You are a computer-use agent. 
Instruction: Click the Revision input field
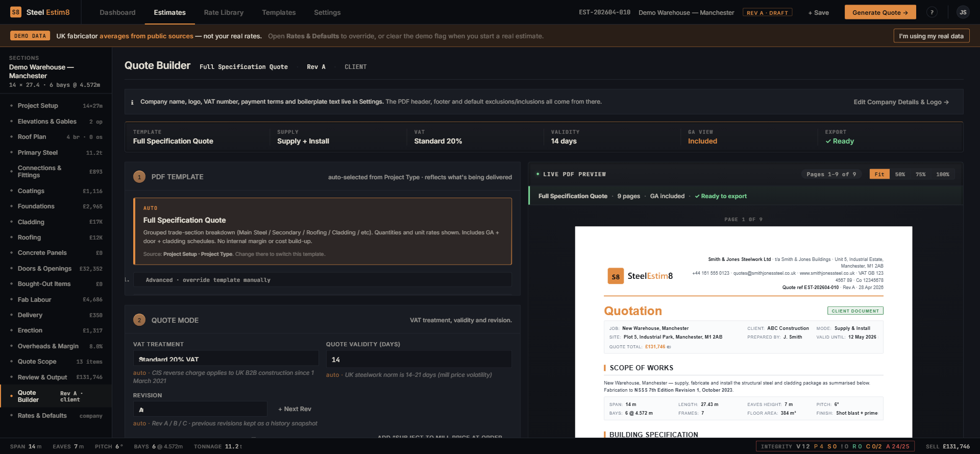pos(200,409)
